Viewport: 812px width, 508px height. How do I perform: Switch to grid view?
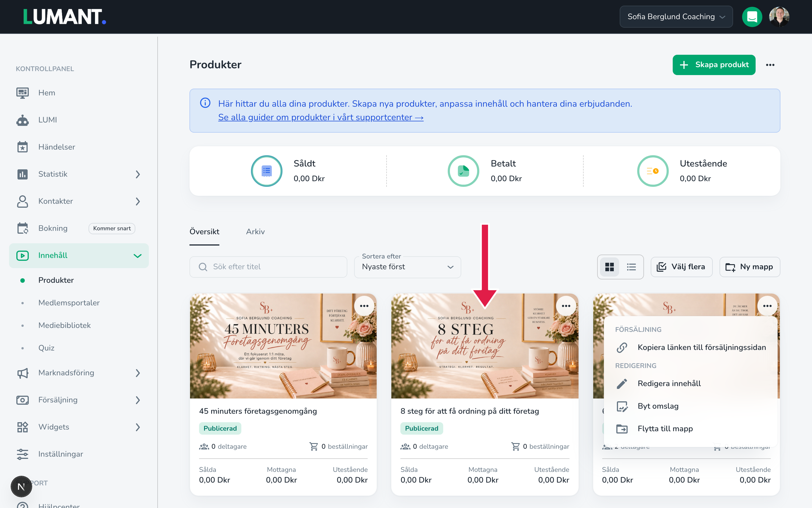pyautogui.click(x=609, y=267)
